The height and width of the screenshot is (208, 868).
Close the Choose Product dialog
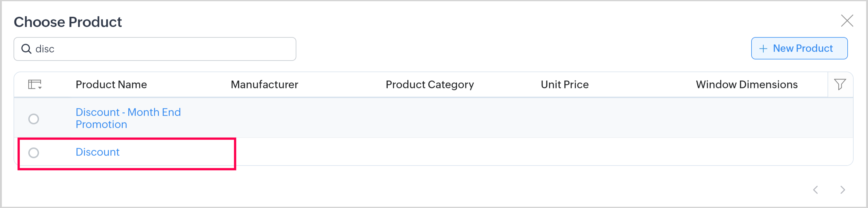pyautogui.click(x=847, y=21)
